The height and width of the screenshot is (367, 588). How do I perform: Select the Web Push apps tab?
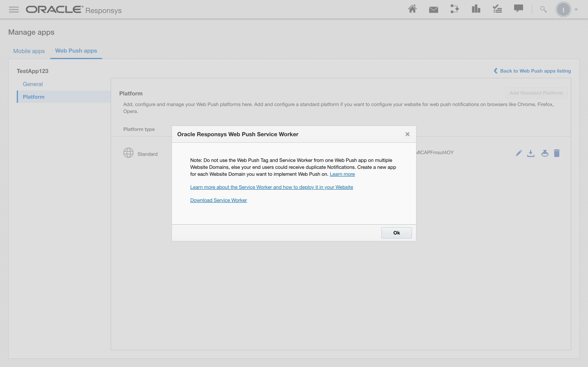coord(76,51)
